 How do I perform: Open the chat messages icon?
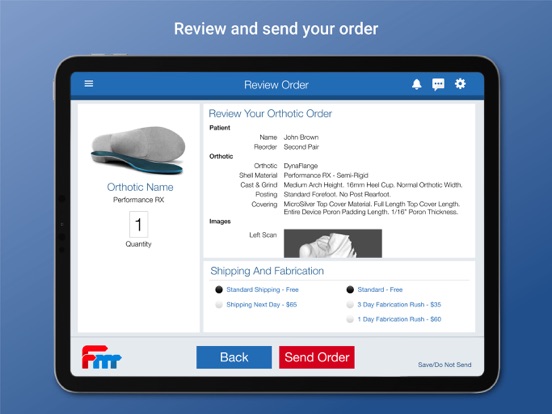[438, 84]
